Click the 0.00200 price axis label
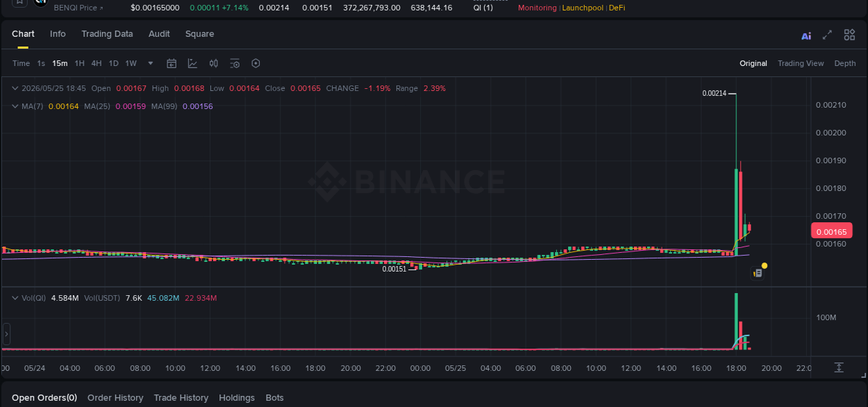Viewport: 868px width, 407px height. 831,133
